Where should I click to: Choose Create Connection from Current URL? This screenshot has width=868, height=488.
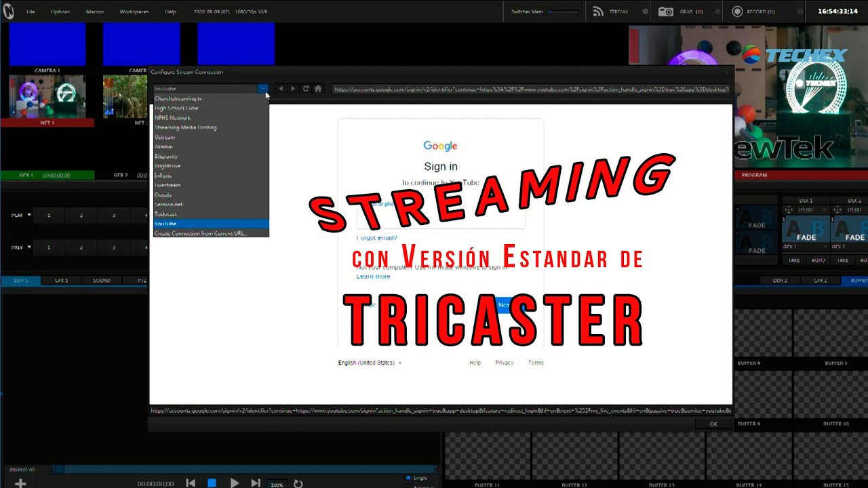coord(211,233)
